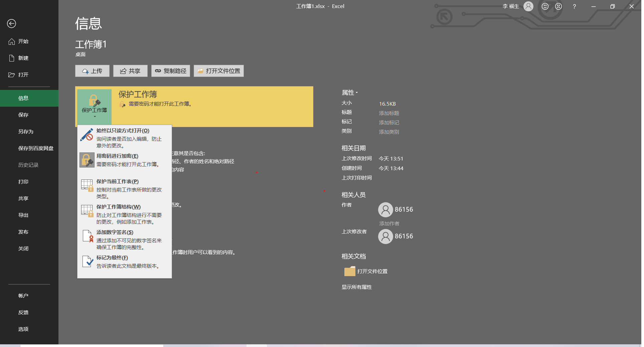Open the 导出 tab in the sidebar
Image resolution: width=644 pixels, height=347 pixels.
point(29,215)
